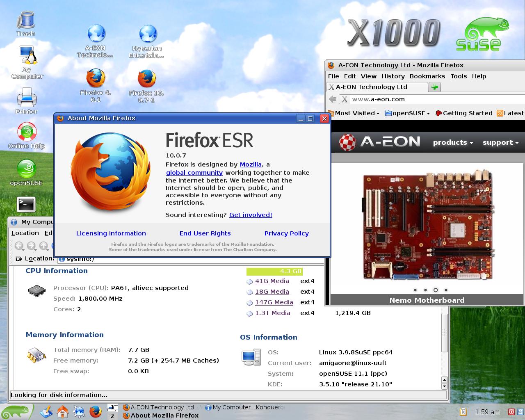Image resolution: width=525 pixels, height=420 pixels.
Task: Open the Trash desktop icon
Action: pos(25,21)
